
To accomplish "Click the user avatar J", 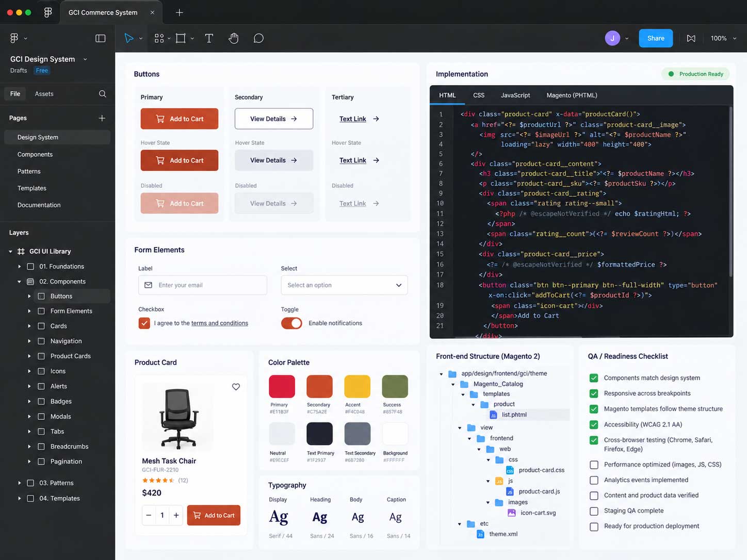I will pos(612,38).
